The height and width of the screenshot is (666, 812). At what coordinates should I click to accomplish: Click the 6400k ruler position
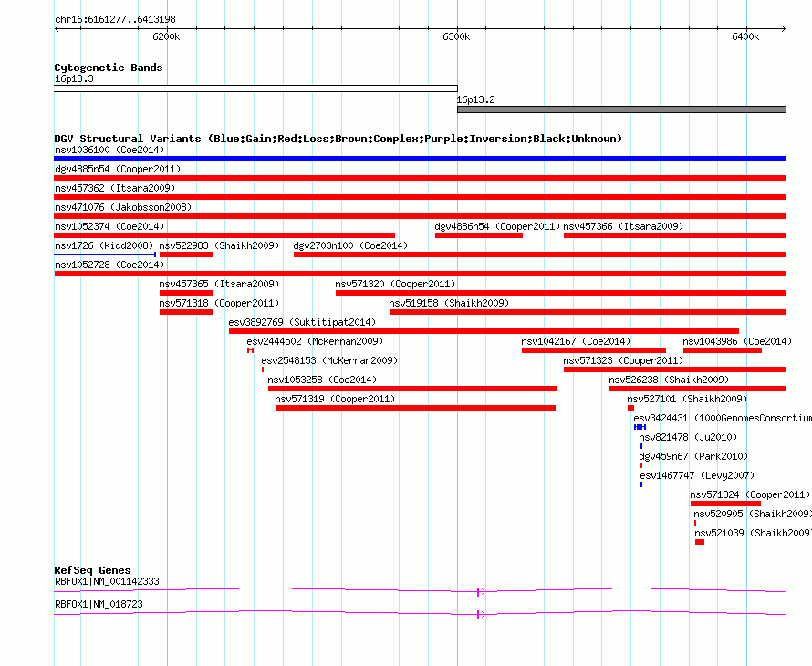[745, 36]
